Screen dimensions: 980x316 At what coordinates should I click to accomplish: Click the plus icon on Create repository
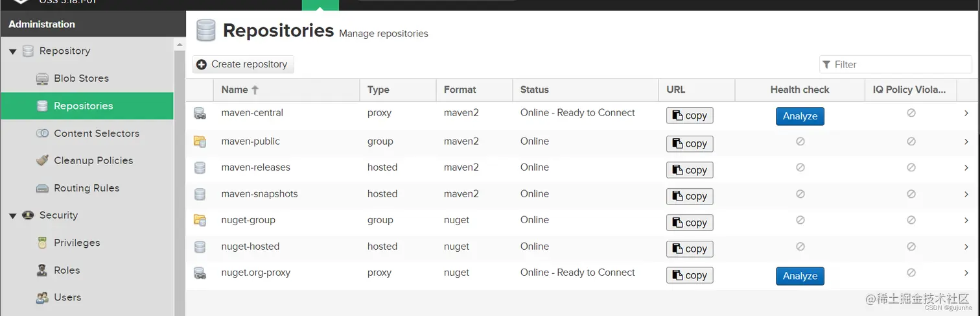pyautogui.click(x=202, y=64)
